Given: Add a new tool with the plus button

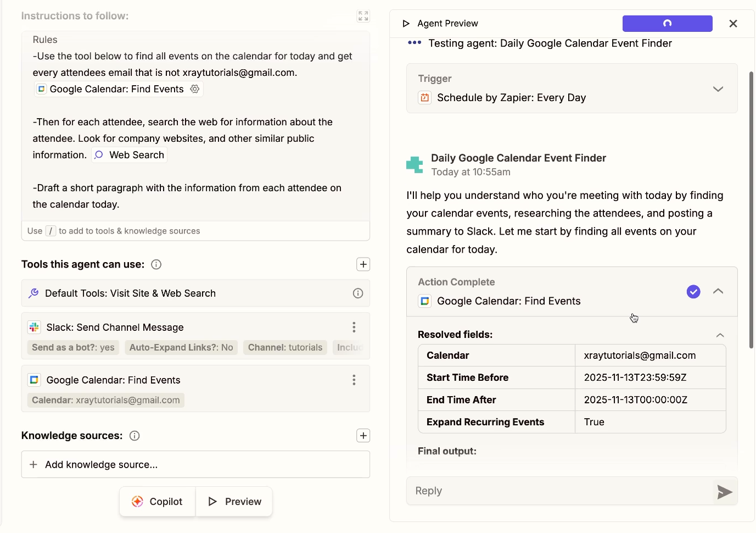Looking at the screenshot, I should tap(363, 265).
